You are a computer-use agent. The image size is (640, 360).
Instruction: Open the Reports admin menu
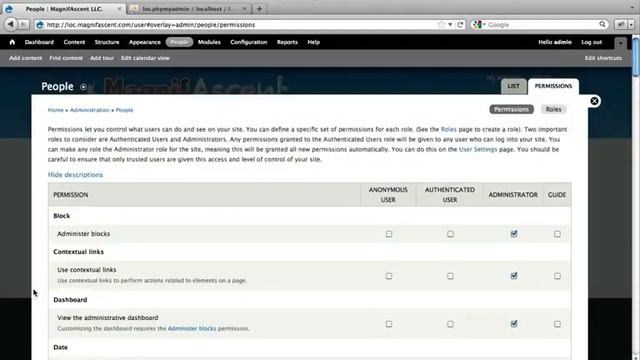click(x=287, y=42)
